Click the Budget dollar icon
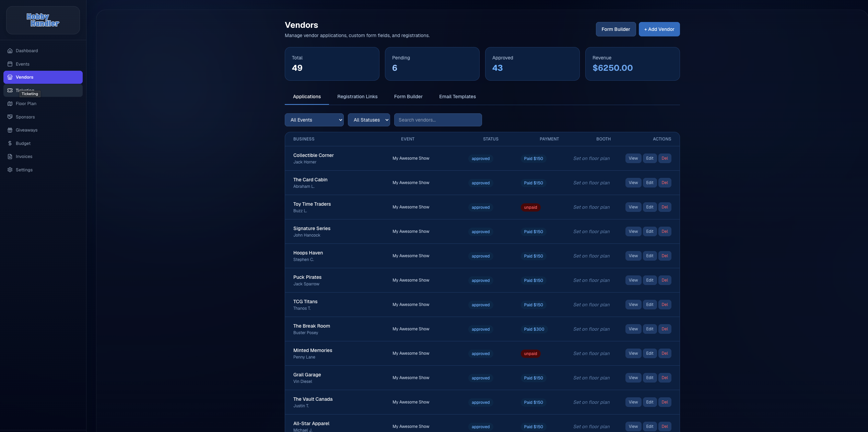Screen dimensions: 868x432 tap(10, 143)
